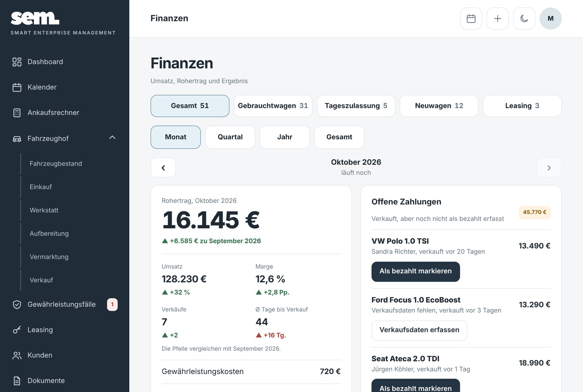Switch period to Gesamt
The width and height of the screenshot is (583, 392).
[x=339, y=137]
